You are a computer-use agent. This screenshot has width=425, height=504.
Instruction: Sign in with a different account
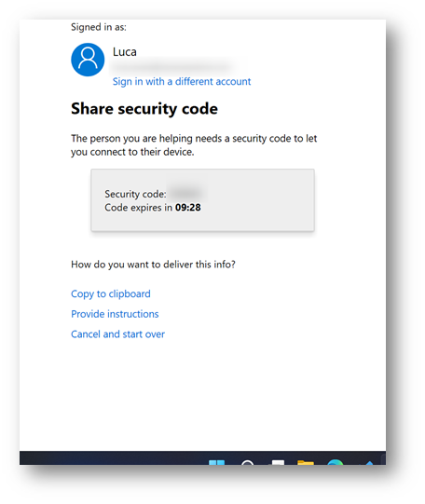pos(182,82)
